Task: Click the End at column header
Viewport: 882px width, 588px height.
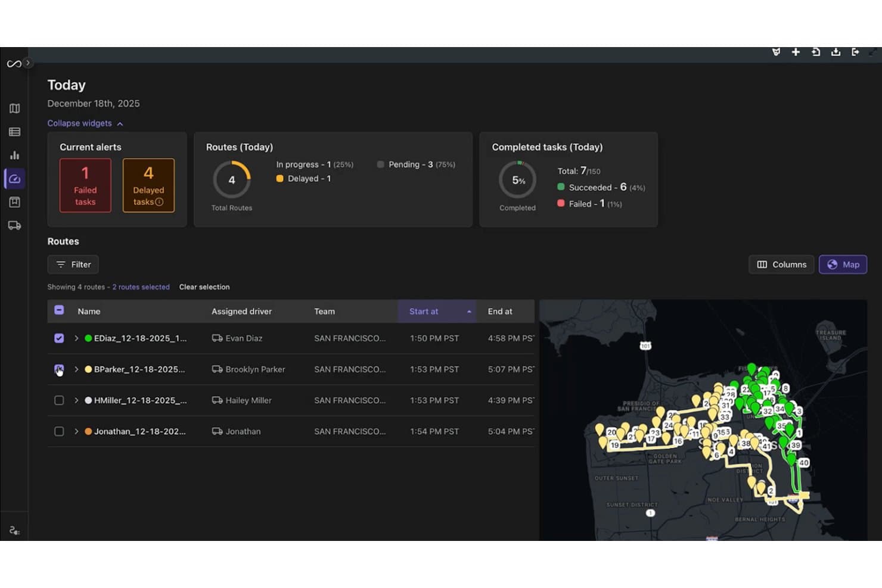Action: [500, 312]
